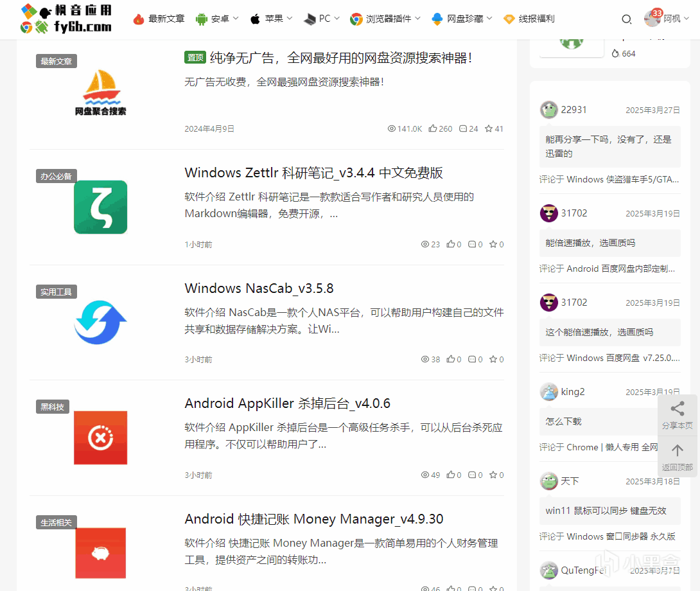700x591 pixels.
Task: Click the PC laptop icon in navigation
Action: tap(310, 19)
